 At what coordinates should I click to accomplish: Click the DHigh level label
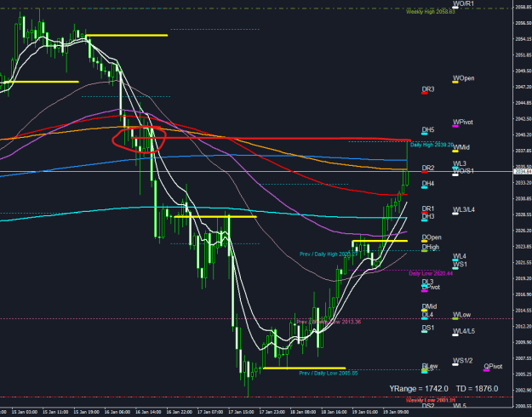pos(431,247)
